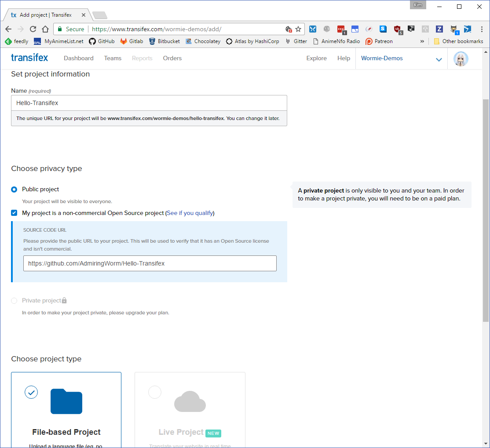This screenshot has height=448, width=490.
Task: Click the Source Code URL input field
Action: coord(150,263)
